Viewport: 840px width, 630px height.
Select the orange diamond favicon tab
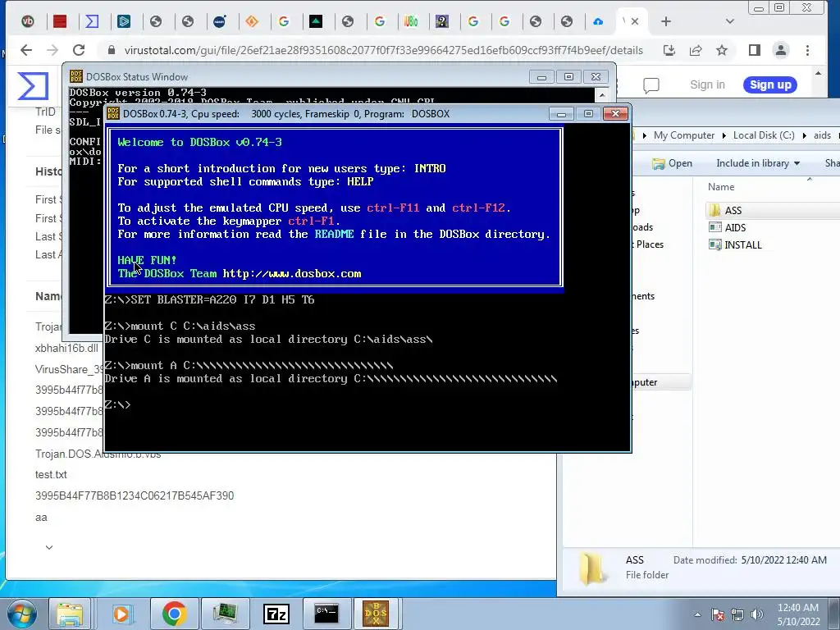(252, 21)
